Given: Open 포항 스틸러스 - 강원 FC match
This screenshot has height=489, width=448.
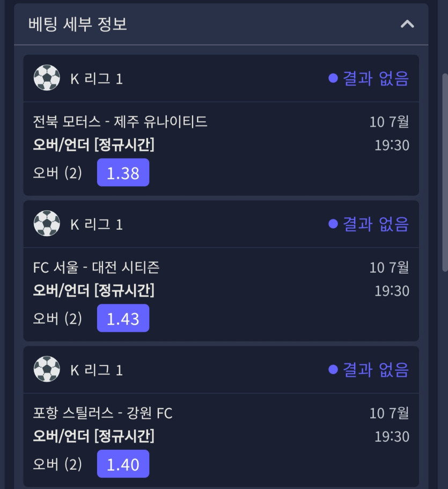Looking at the screenshot, I should point(102,413).
